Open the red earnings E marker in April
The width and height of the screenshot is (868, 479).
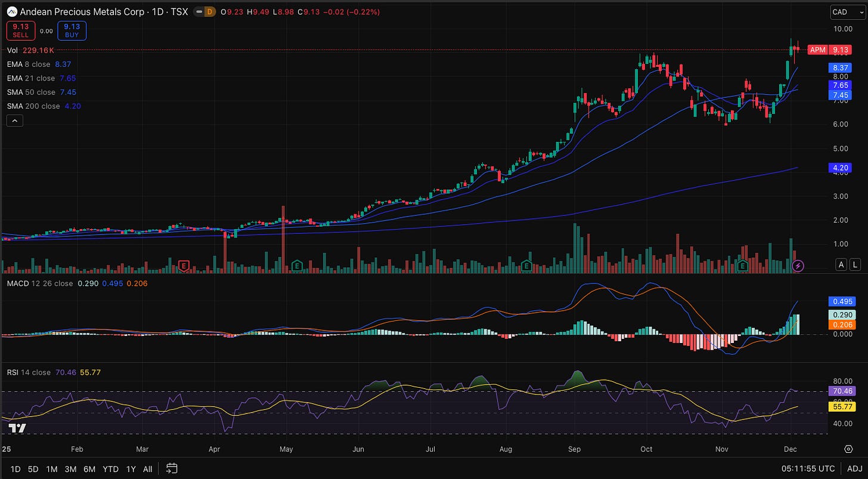pyautogui.click(x=184, y=265)
